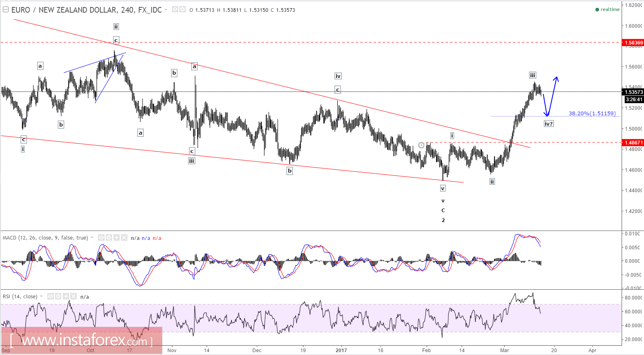Select the 38.20%(1.51159) retracement label
Image resolution: width=644 pixels, height=355 pixels.
click(x=592, y=113)
